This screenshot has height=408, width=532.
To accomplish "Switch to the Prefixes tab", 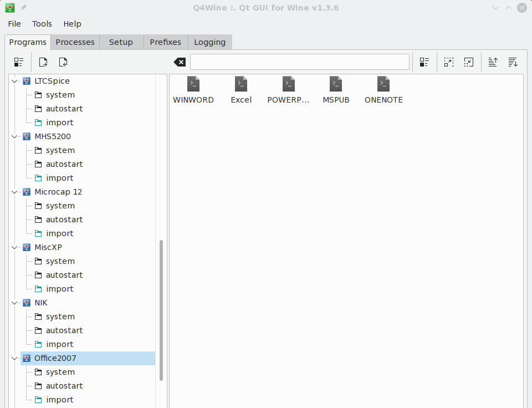I will click(x=165, y=42).
